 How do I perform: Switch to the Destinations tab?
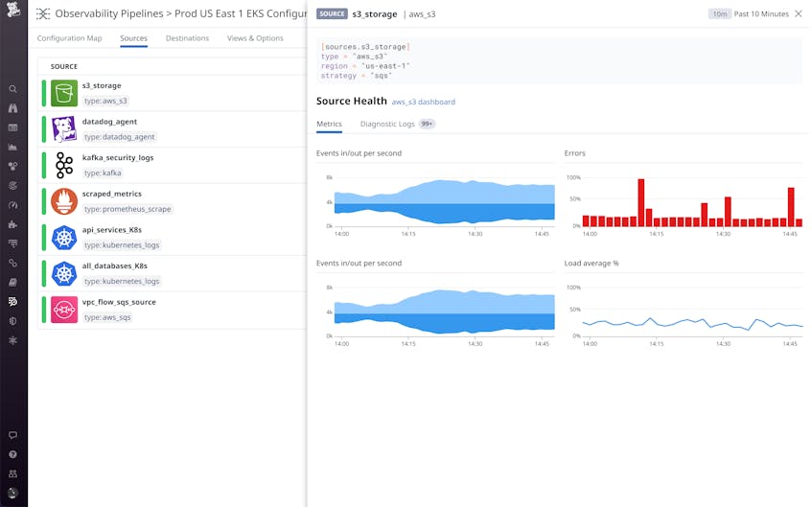point(188,38)
